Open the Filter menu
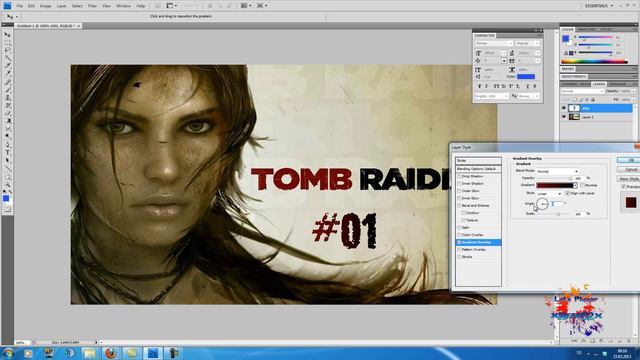This screenshot has width=640, height=360. (x=92, y=6)
